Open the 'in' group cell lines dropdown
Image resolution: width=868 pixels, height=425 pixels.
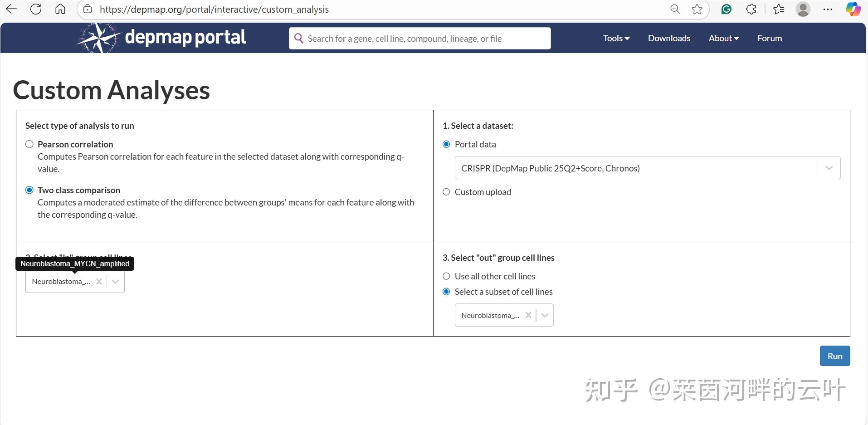[x=115, y=281]
